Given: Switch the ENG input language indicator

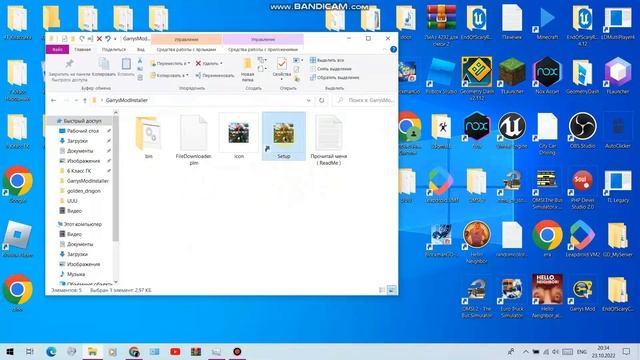Looking at the screenshot, I should 582,351.
